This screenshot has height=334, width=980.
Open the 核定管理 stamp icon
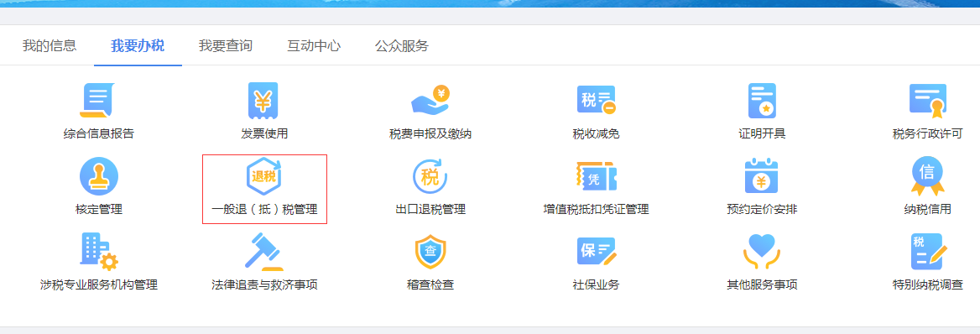click(x=99, y=175)
